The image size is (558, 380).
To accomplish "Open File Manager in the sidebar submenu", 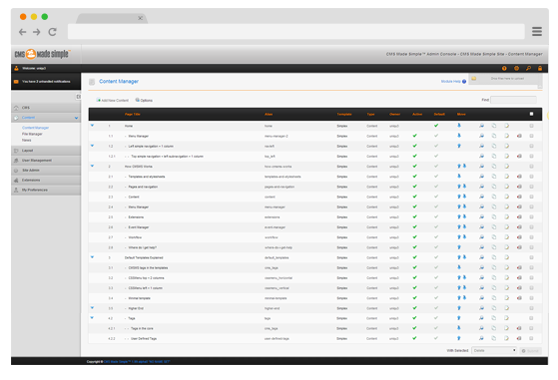I will (32, 134).
